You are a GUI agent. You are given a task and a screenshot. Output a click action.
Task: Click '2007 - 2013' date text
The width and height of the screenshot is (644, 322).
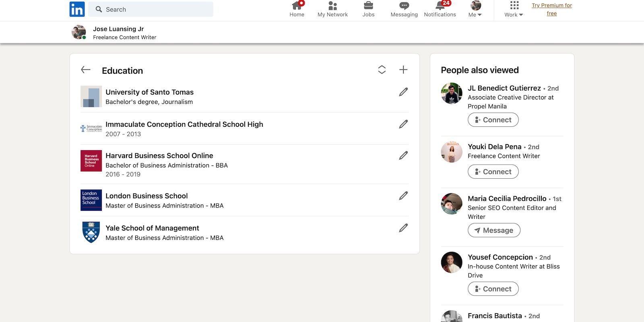(123, 134)
